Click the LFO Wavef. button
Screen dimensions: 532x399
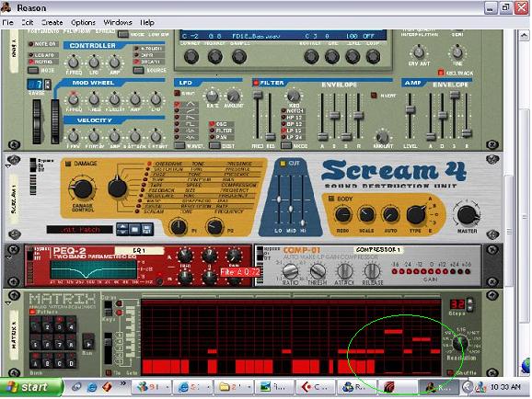(179, 146)
